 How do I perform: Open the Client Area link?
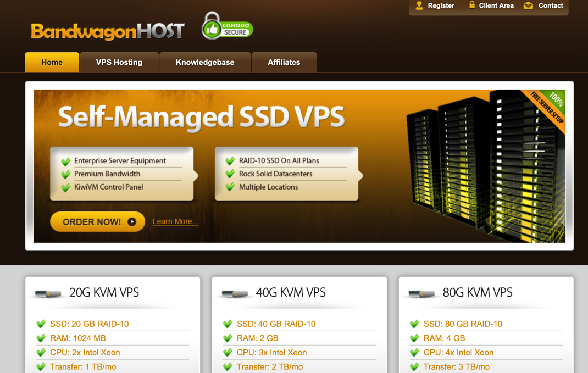(496, 5)
